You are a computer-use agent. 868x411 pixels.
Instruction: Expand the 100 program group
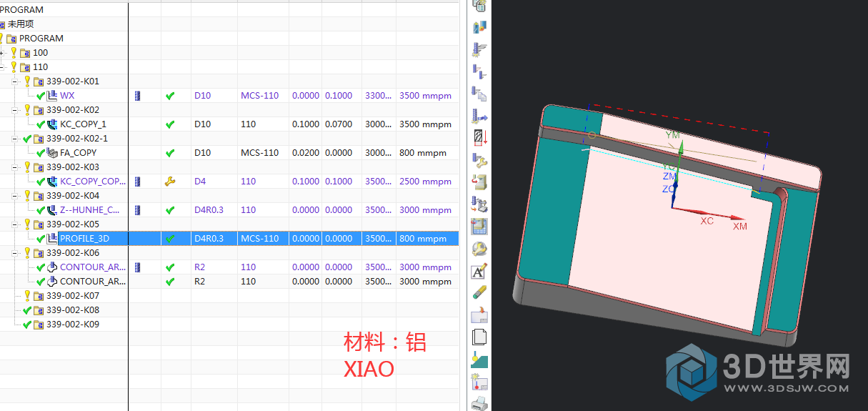[3, 53]
